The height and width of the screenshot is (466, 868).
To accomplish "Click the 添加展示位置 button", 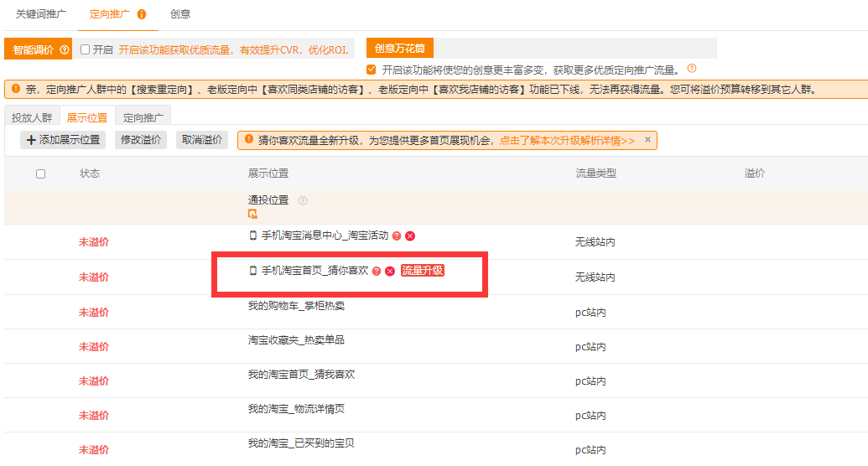I will click(63, 140).
